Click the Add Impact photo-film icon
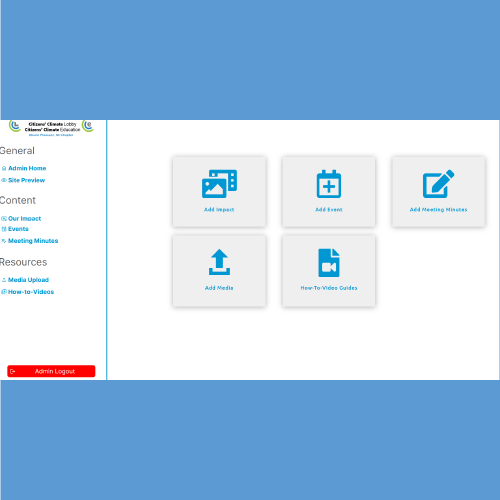Screen dimensions: 500x500 click(x=219, y=184)
